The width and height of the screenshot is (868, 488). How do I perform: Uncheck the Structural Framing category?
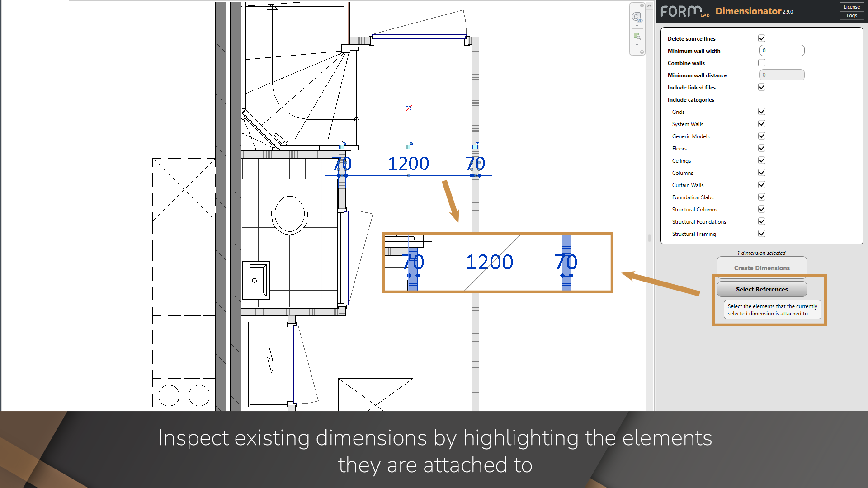761,233
